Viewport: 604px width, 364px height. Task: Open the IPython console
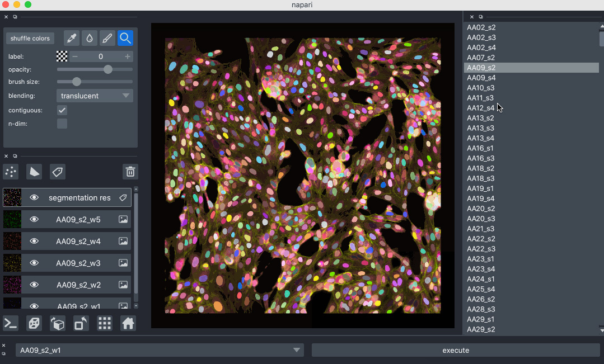(10, 323)
